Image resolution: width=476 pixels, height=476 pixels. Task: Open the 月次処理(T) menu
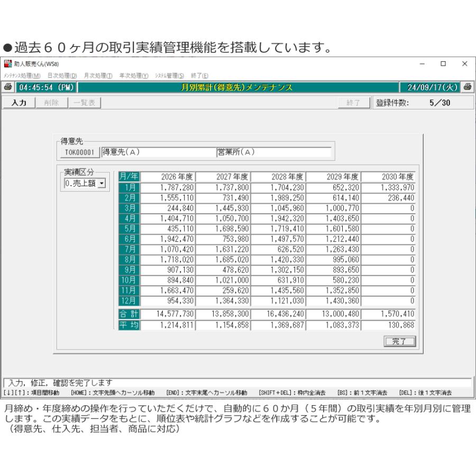(x=98, y=76)
